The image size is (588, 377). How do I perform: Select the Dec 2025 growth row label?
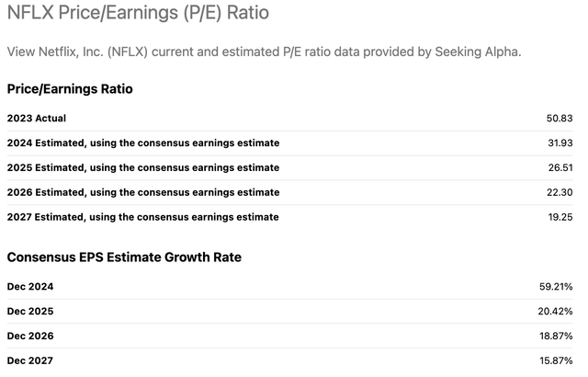click(30, 311)
